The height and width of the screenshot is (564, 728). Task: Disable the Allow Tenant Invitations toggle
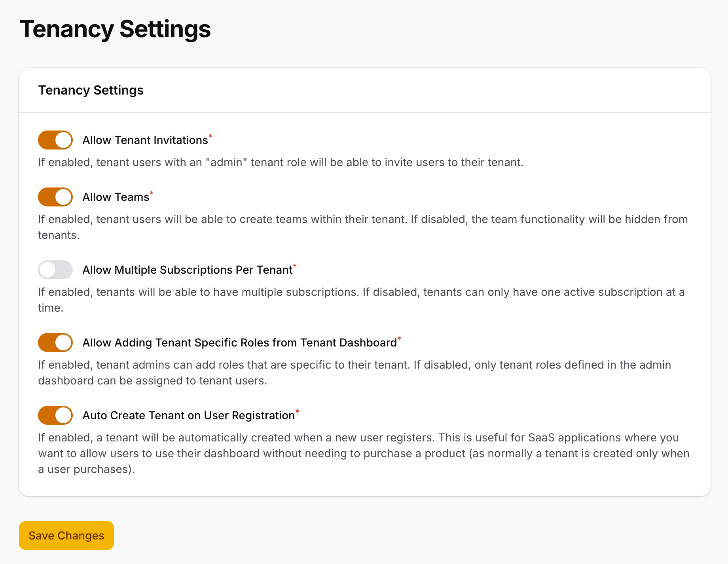(55, 140)
